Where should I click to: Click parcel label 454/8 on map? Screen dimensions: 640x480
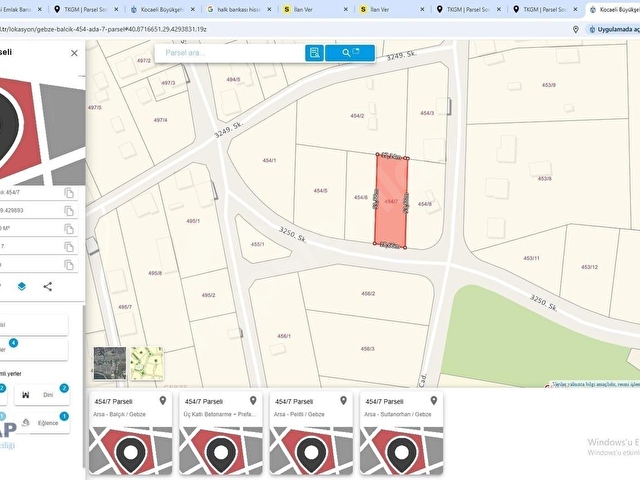coord(424,204)
